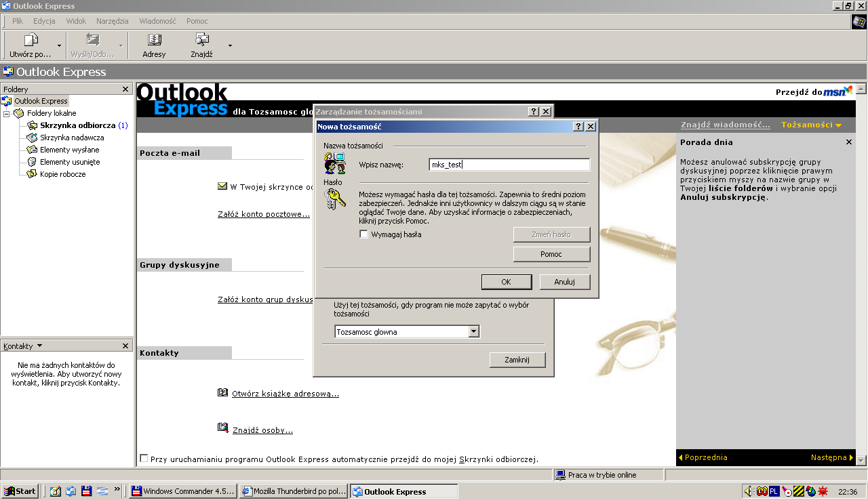Open the Plik menu
This screenshot has width=868, height=500.
pyautogui.click(x=18, y=21)
